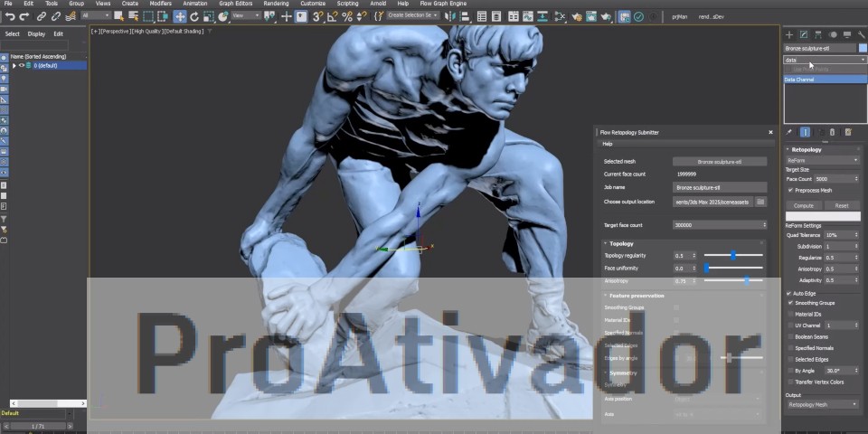
Task: Enable the Boolean Seams checkbox
Action: click(x=791, y=336)
